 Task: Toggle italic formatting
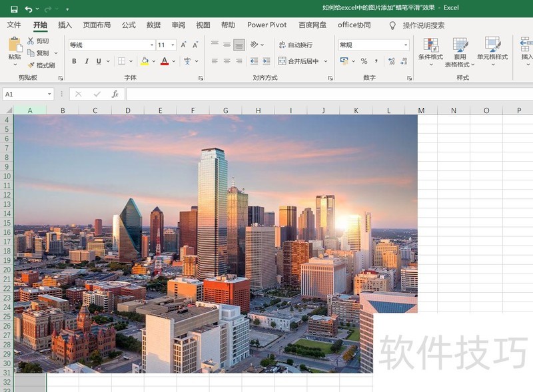[87, 61]
